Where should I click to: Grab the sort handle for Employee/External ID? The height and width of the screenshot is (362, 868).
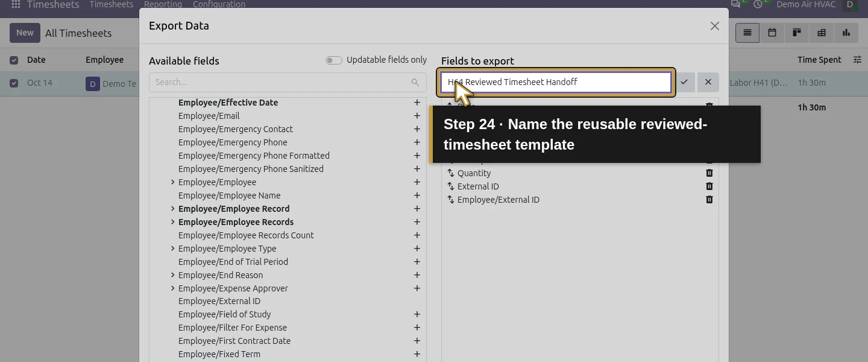pos(450,200)
